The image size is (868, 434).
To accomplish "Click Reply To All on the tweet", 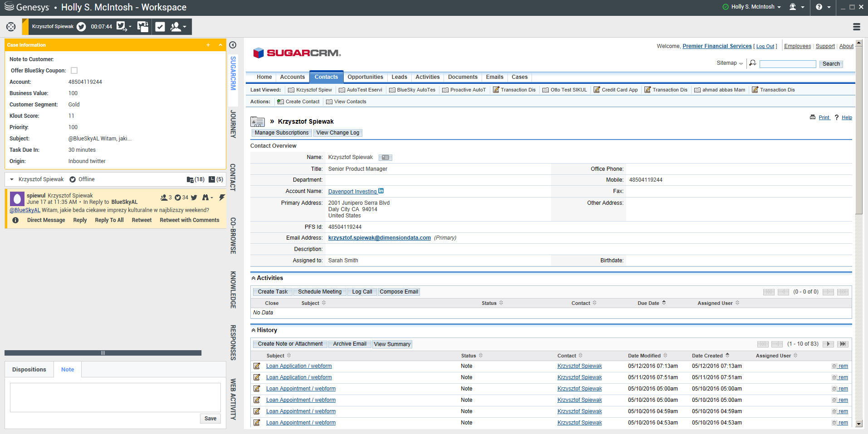I will pyautogui.click(x=109, y=220).
